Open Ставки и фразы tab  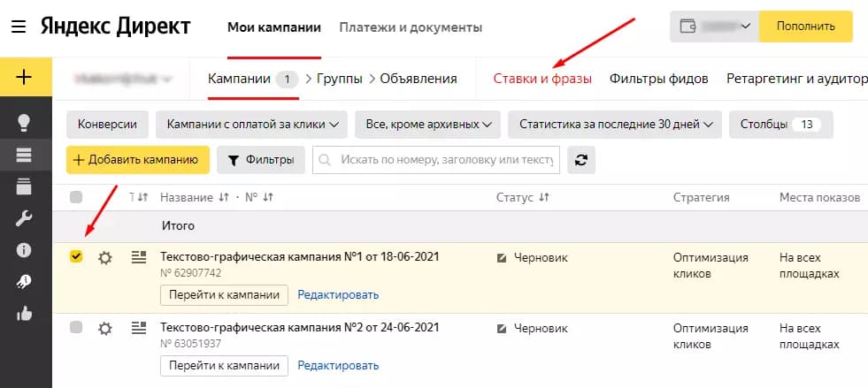pyautogui.click(x=542, y=79)
